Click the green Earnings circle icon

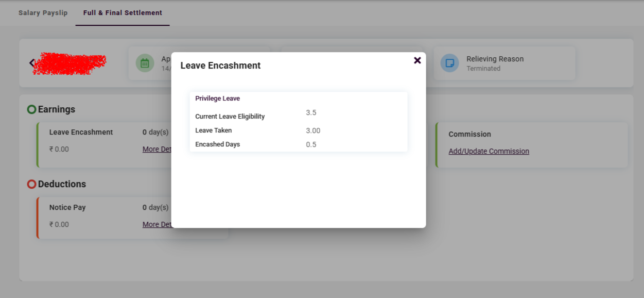pyautogui.click(x=31, y=109)
